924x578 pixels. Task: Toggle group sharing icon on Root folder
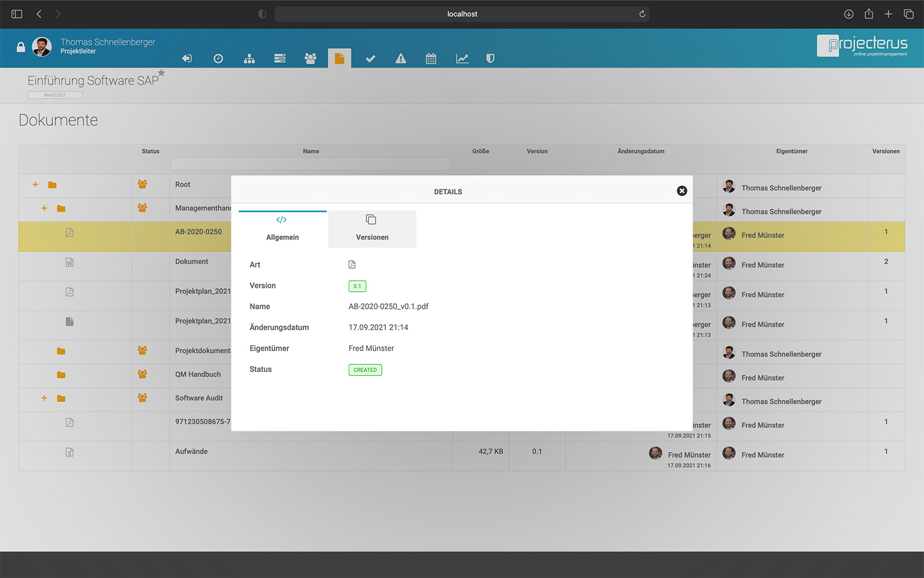142,184
